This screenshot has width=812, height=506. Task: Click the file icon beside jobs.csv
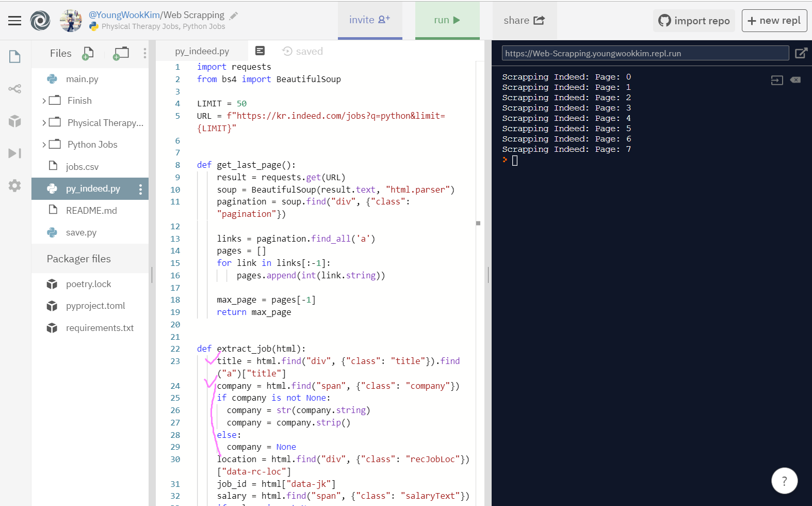[x=53, y=166]
